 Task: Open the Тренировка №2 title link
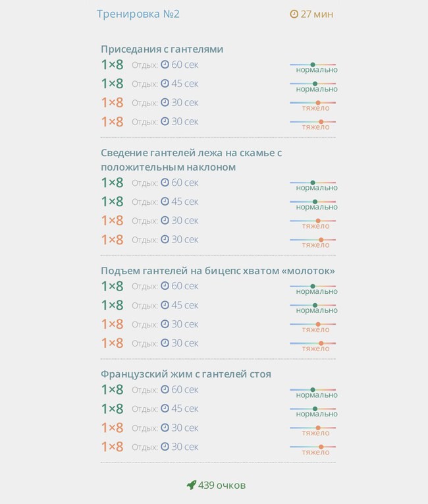(x=138, y=14)
